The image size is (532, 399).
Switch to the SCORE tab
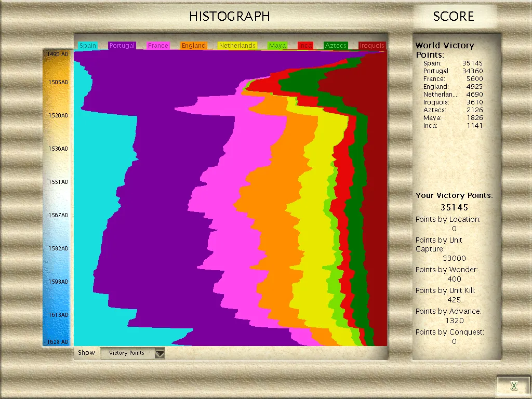[x=454, y=16]
